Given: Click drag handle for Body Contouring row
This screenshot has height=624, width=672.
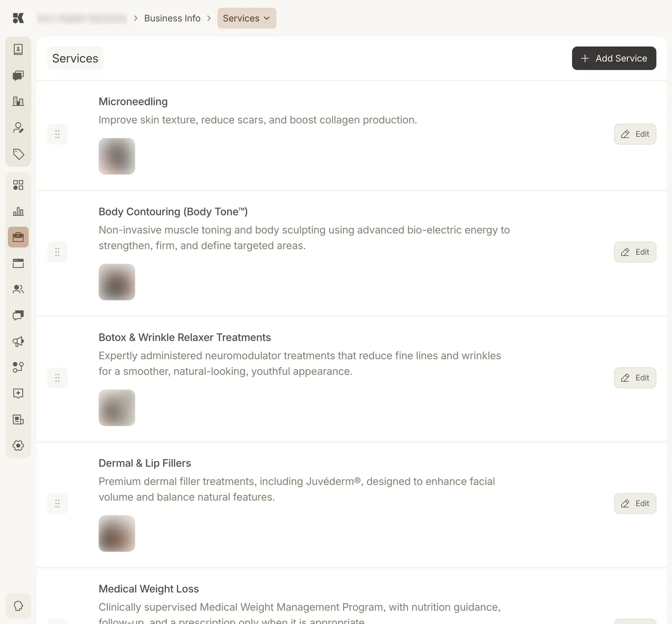Looking at the screenshot, I should (x=57, y=252).
